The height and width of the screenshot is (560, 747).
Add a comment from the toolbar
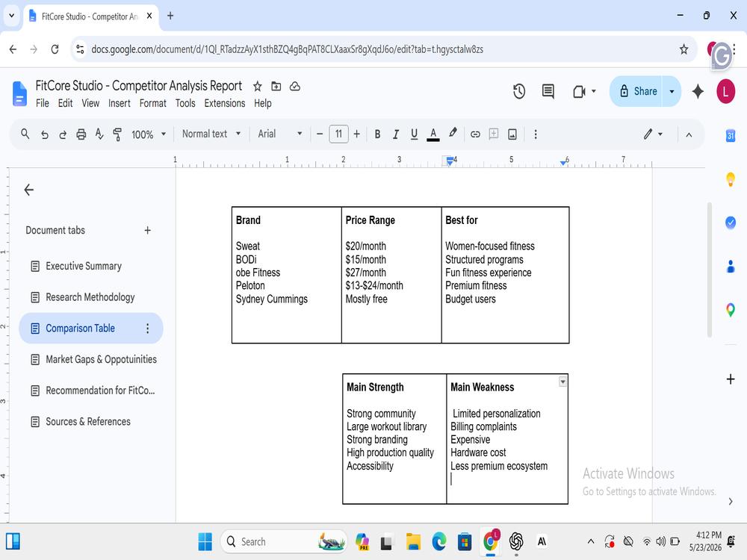[x=494, y=134]
